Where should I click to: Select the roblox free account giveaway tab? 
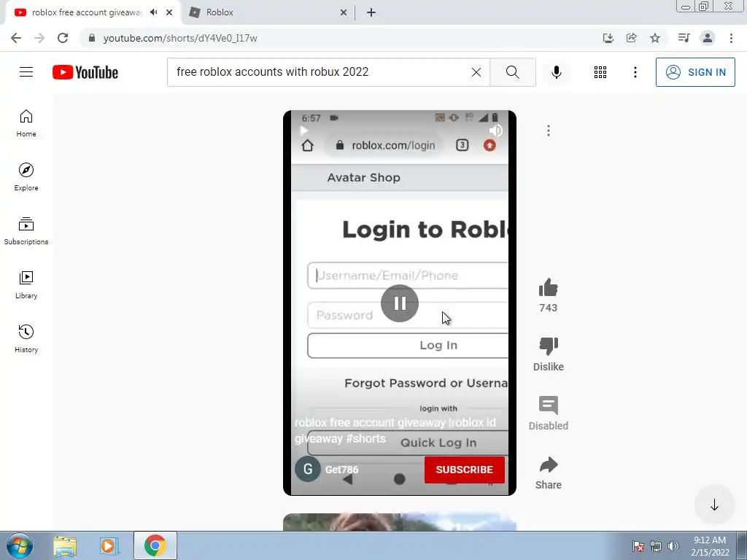(87, 12)
